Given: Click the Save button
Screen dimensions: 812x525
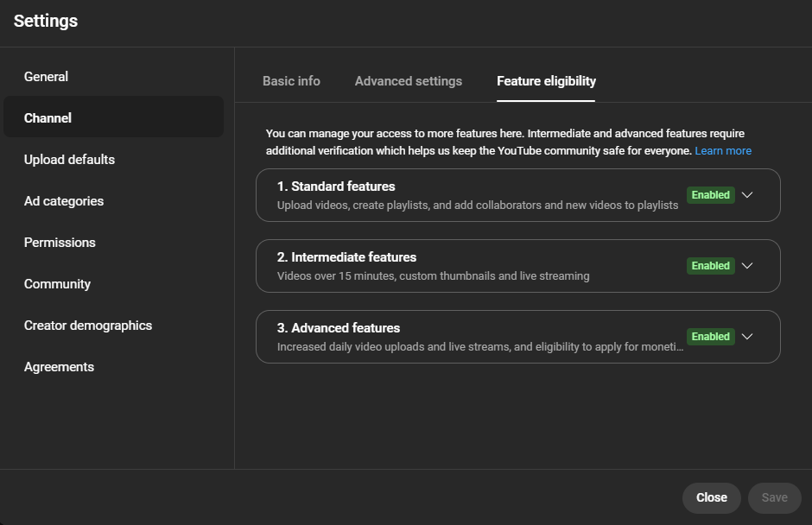Looking at the screenshot, I should (775, 497).
